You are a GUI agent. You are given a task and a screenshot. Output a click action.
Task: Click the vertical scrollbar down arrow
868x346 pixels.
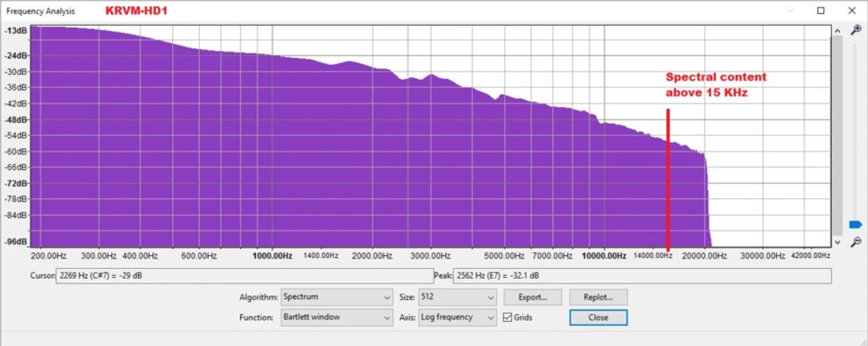(x=836, y=241)
